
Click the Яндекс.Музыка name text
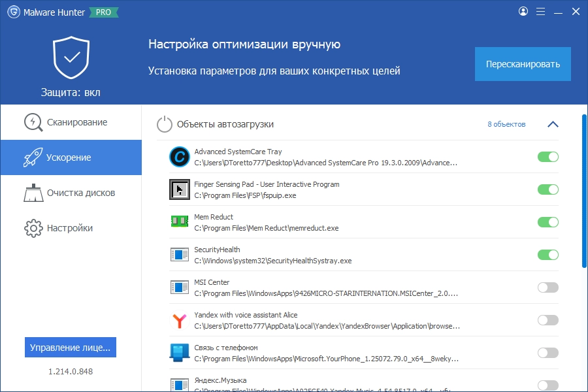[220, 380]
